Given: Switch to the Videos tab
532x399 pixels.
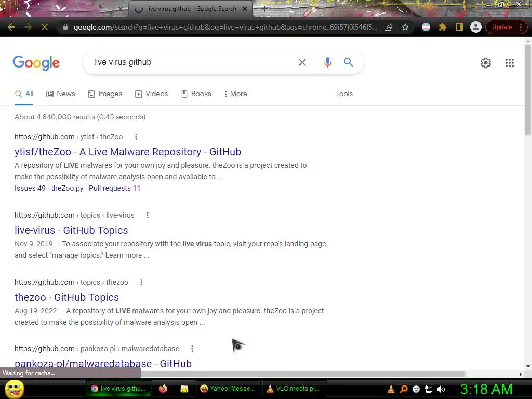Looking at the screenshot, I should 151,94.
